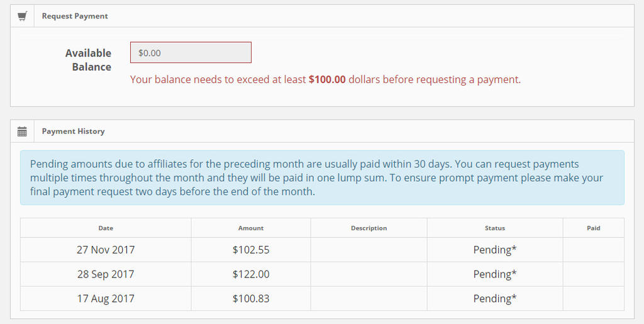Click the blue pending amounts info notice
This screenshot has height=324, width=644.
point(322,177)
